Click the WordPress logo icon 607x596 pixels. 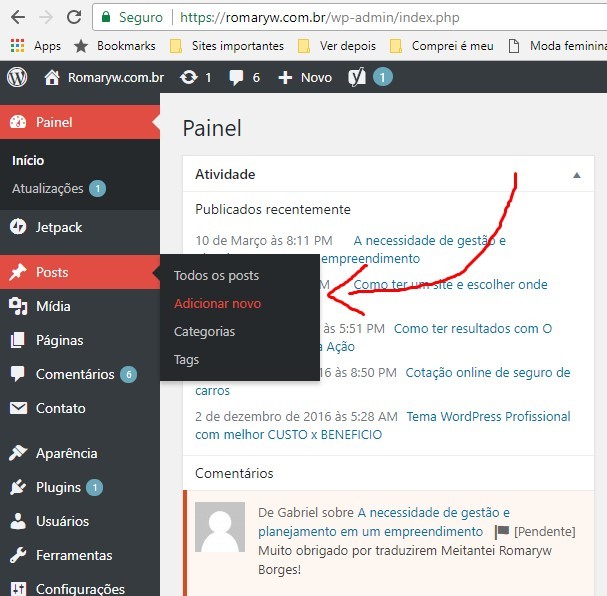17,77
